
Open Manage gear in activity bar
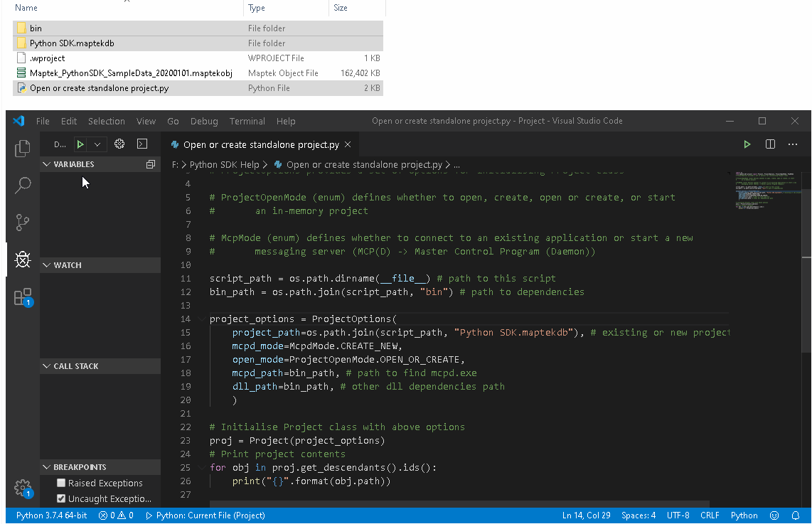click(23, 488)
